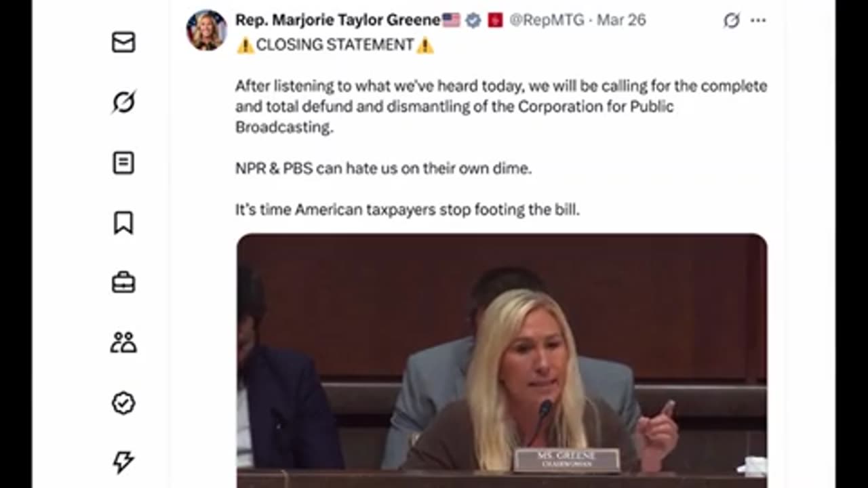Open Bookmarks icon in sidebar

(x=123, y=223)
